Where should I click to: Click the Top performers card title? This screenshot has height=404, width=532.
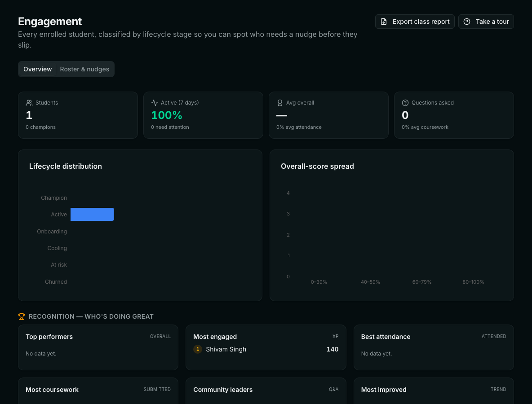pos(49,337)
